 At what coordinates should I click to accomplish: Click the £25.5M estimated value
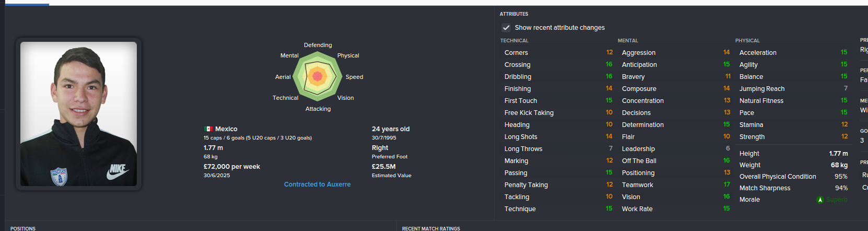[x=384, y=167]
